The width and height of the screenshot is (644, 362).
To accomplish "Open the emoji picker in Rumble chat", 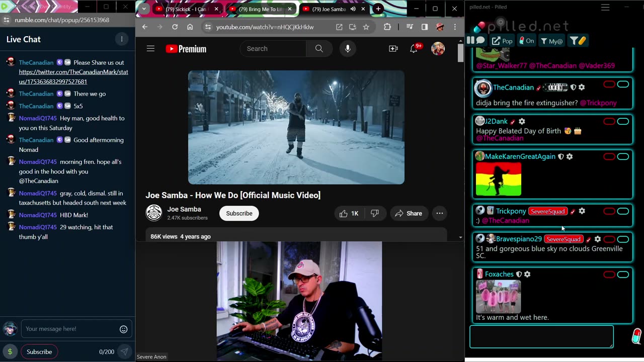I will (123, 329).
